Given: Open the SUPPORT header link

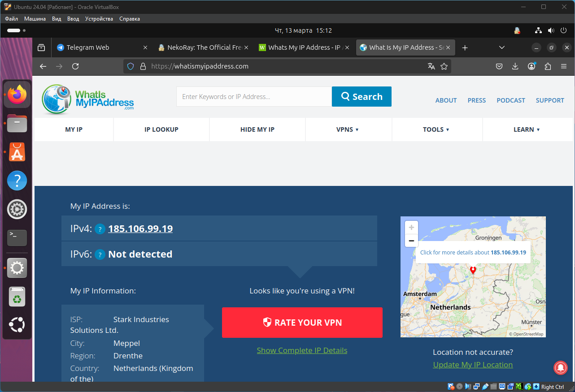Looking at the screenshot, I should (550, 100).
